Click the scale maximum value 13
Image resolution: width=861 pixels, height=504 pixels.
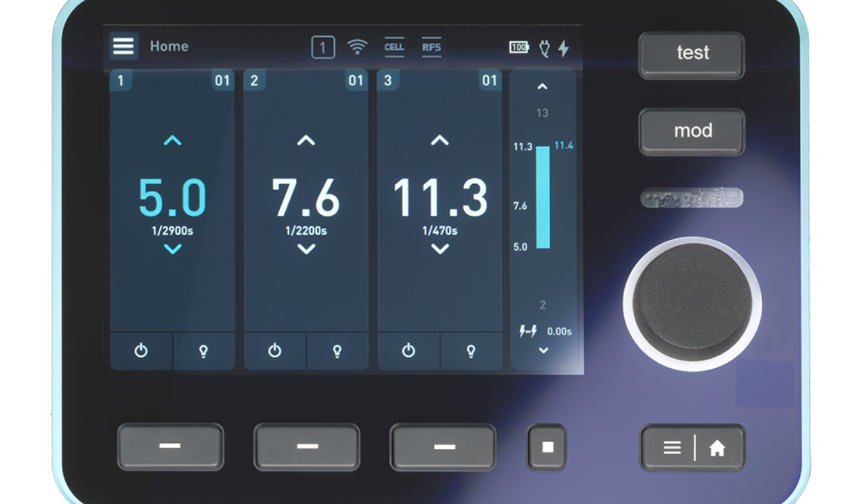[x=542, y=113]
